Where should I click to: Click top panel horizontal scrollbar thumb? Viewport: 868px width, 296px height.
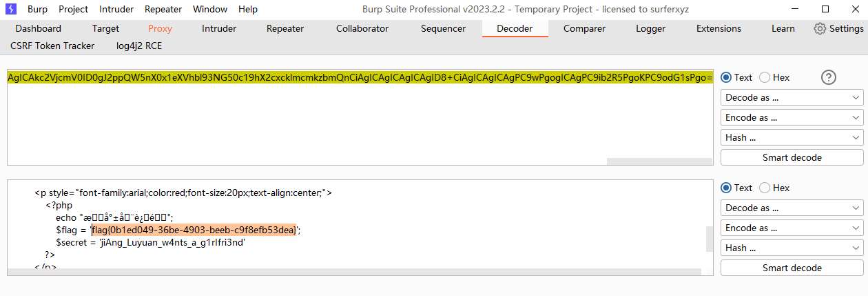point(660,161)
